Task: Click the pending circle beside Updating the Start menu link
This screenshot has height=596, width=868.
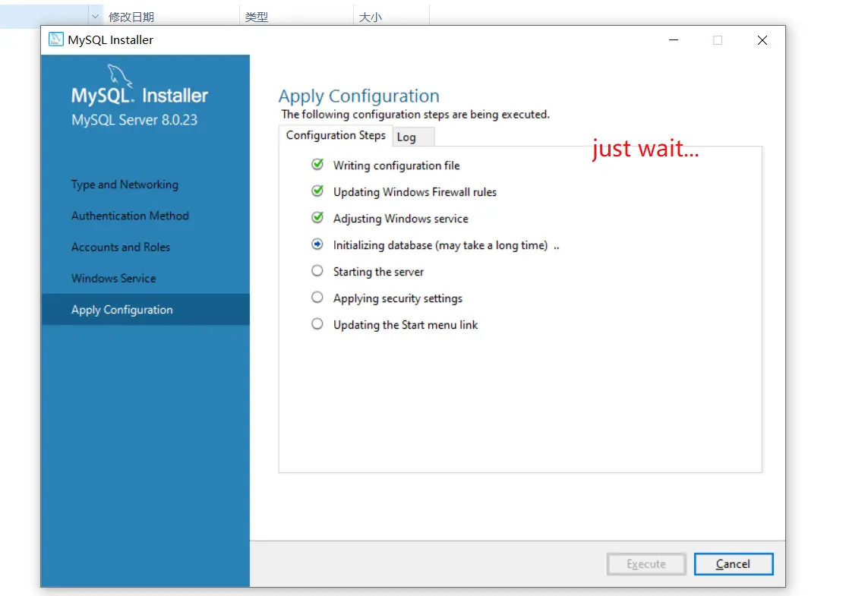Action: tap(317, 323)
